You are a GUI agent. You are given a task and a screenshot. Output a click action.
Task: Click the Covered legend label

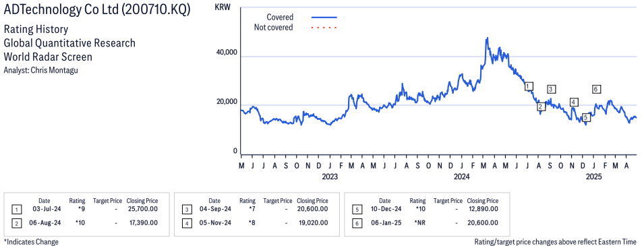280,18
